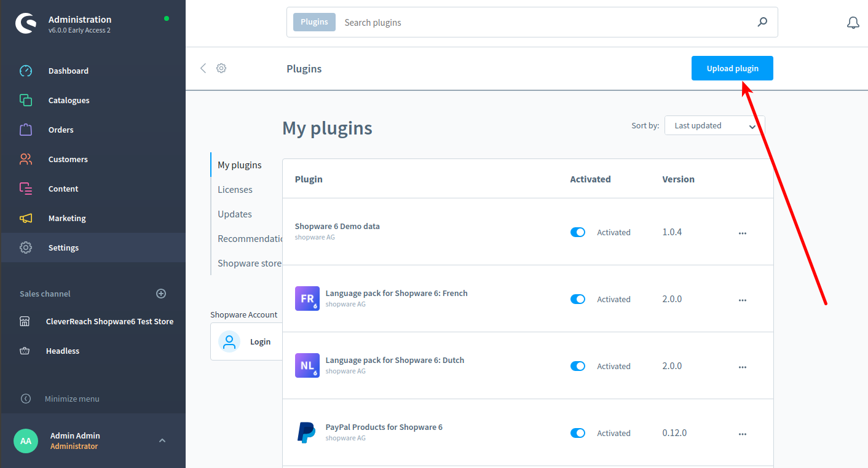The width and height of the screenshot is (868, 468).
Task: Select the My plugins tab
Action: [x=240, y=165]
